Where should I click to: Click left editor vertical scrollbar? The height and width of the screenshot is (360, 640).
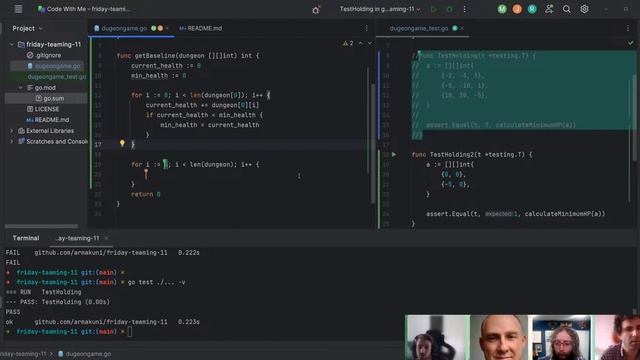click(373, 143)
